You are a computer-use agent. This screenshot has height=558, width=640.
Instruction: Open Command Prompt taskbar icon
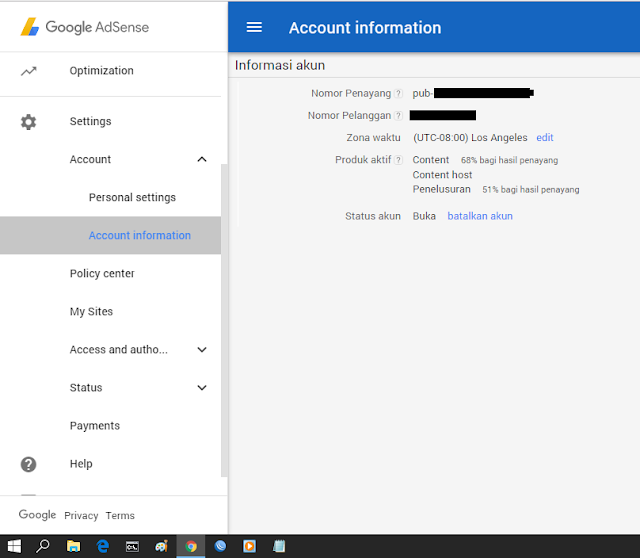coord(132,546)
